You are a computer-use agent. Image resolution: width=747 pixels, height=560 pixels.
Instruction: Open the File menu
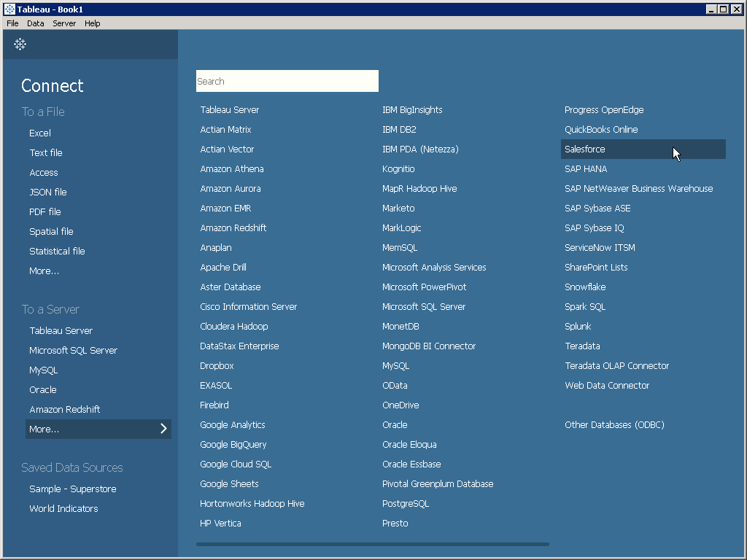tap(12, 23)
